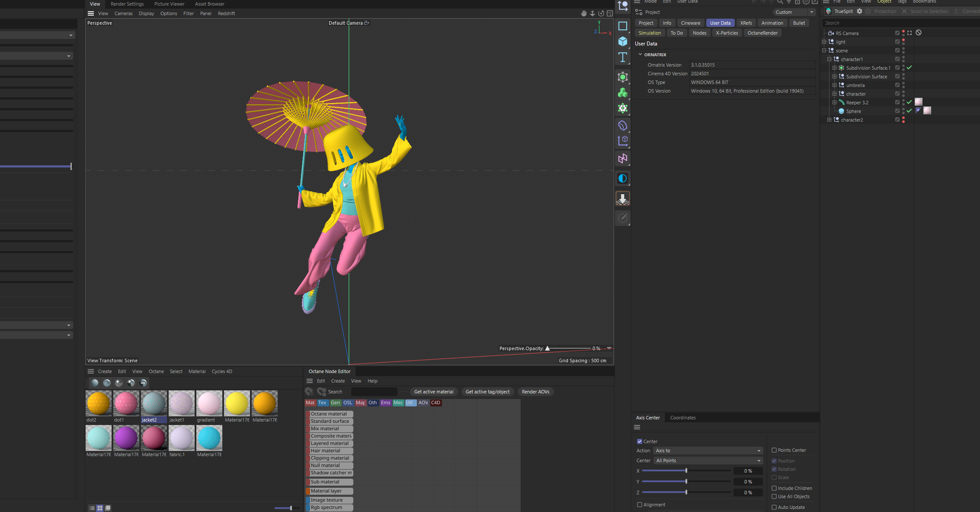Screen dimensions: 980x512
Task: Click the Symmetry object icon
Action: [622, 159]
